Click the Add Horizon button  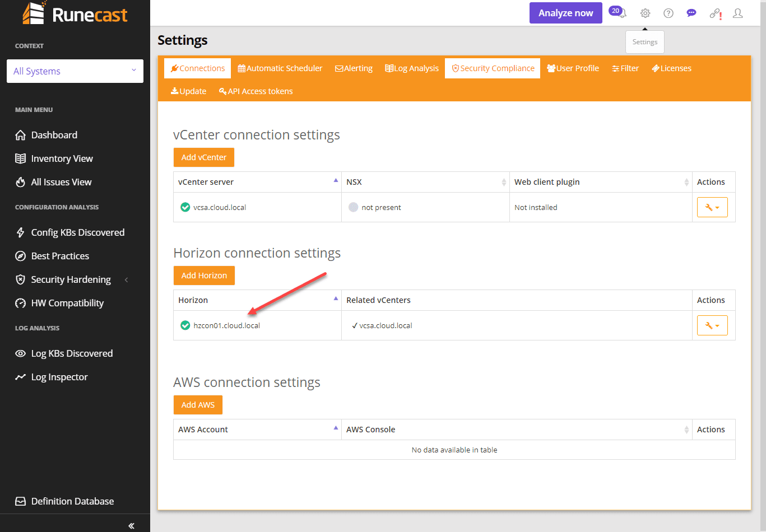pos(204,276)
